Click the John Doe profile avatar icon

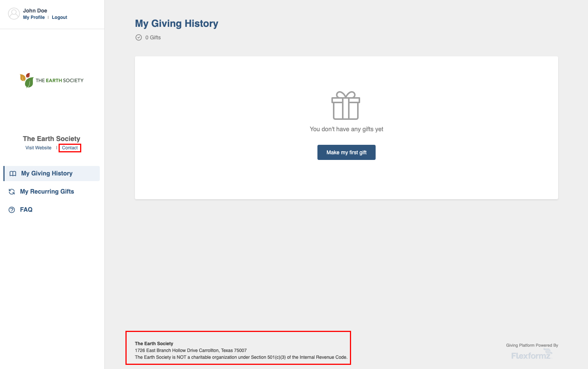14,13
